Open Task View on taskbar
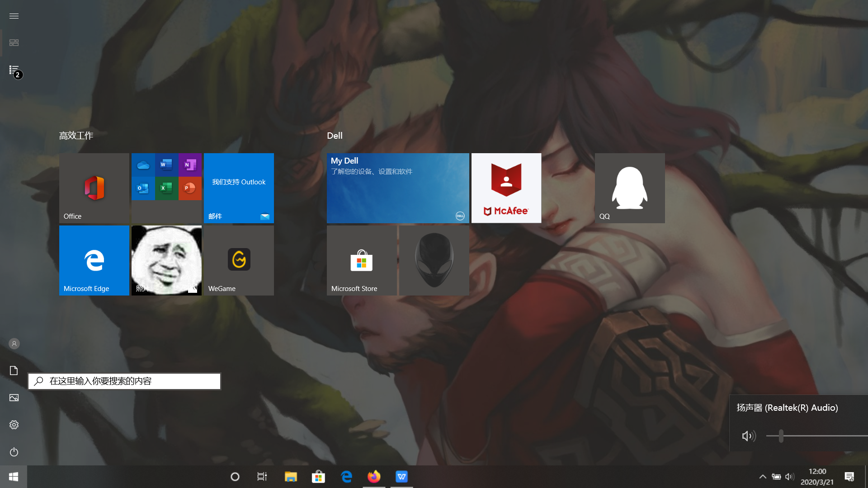Screen dimensions: 868x488 pyautogui.click(x=262, y=477)
